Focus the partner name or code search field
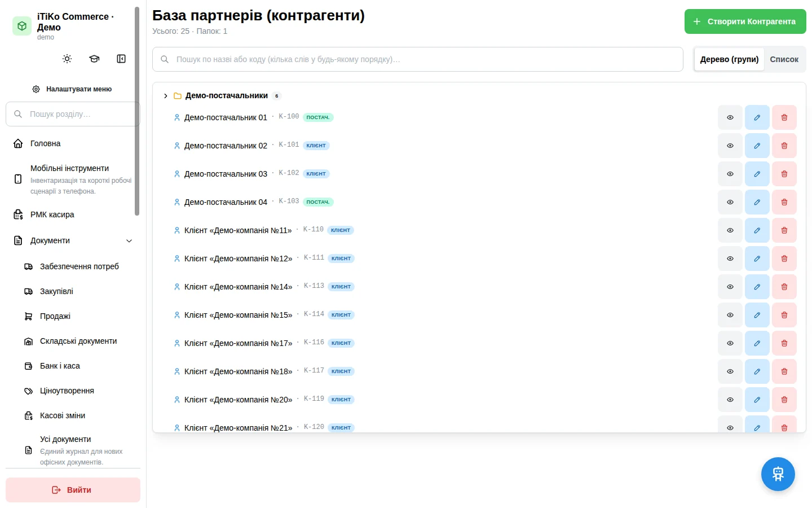The height and width of the screenshot is (508, 812). tap(418, 59)
